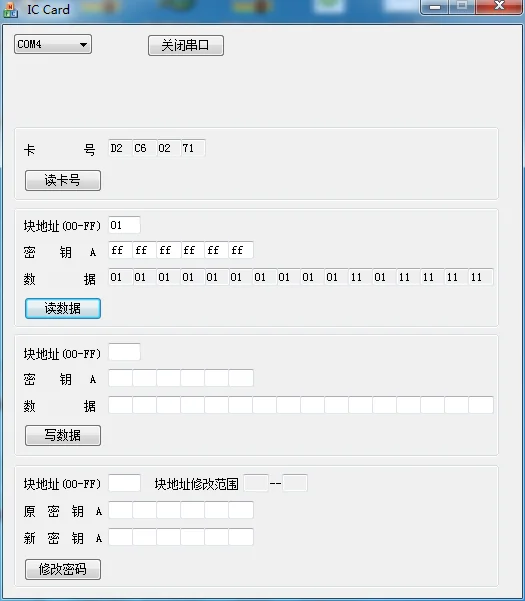Click the 读数据 button
525x601 pixels.
click(63, 309)
